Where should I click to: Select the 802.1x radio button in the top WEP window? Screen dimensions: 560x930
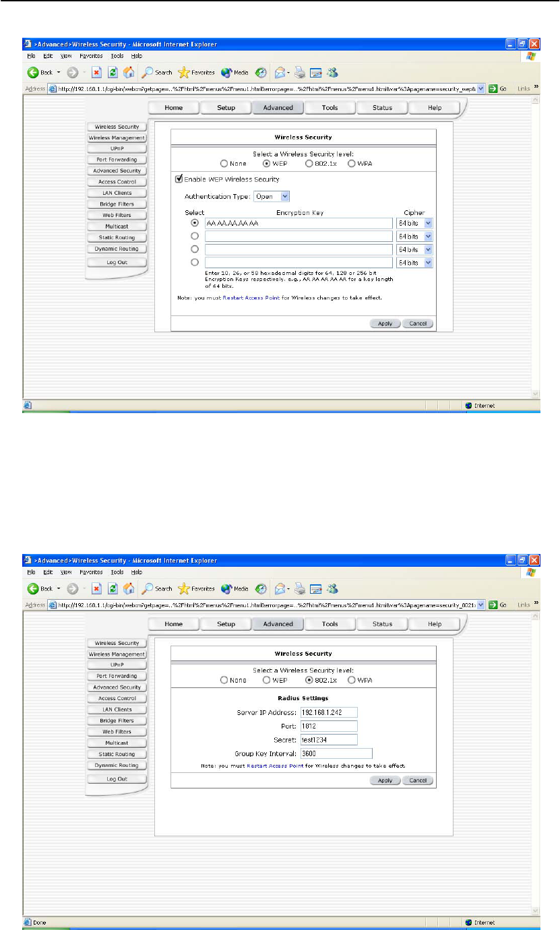click(309, 163)
